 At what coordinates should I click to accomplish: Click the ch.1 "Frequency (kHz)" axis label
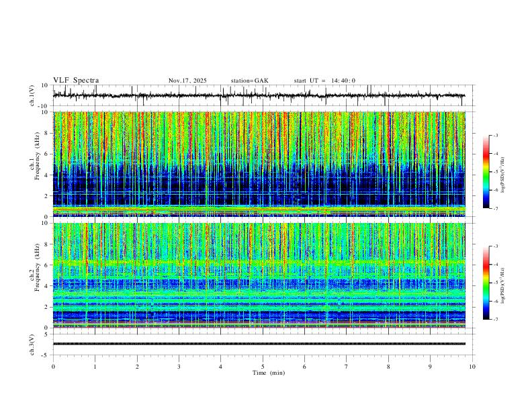tap(37, 156)
